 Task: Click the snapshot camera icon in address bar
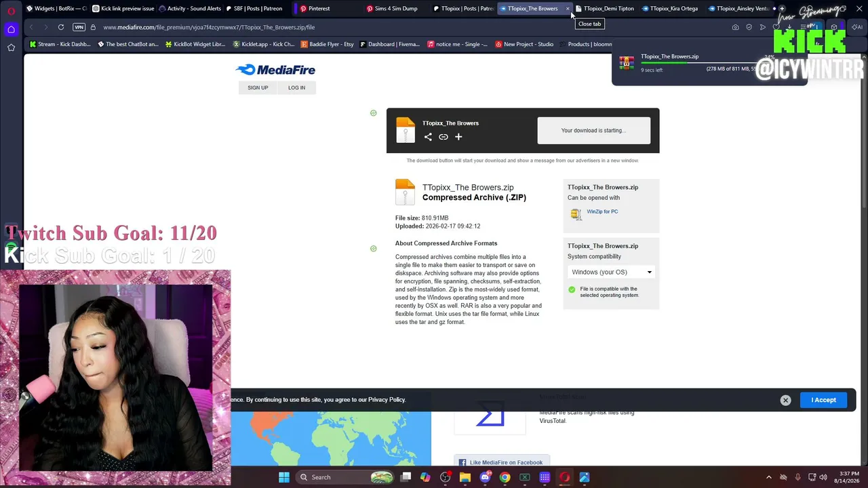(x=736, y=27)
